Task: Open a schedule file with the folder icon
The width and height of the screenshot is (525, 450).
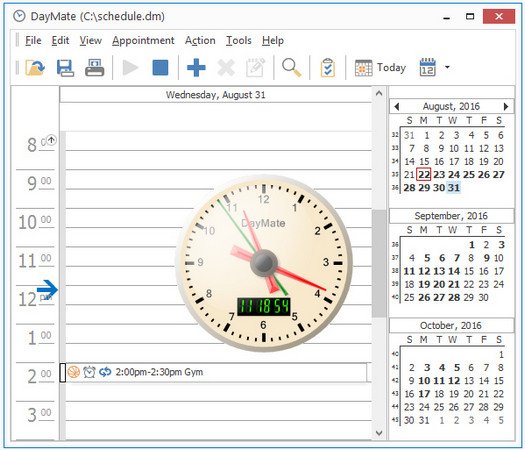Action: point(35,68)
